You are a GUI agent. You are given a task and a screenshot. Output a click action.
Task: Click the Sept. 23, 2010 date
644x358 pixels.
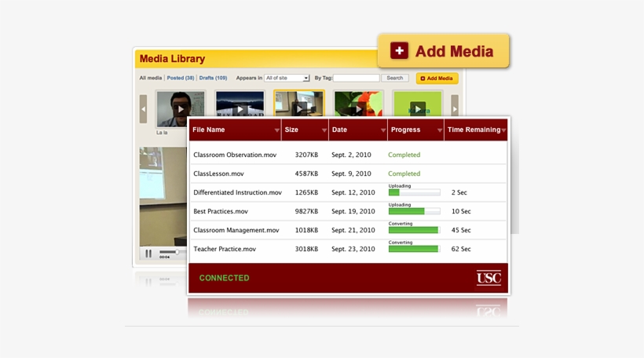pos(353,249)
